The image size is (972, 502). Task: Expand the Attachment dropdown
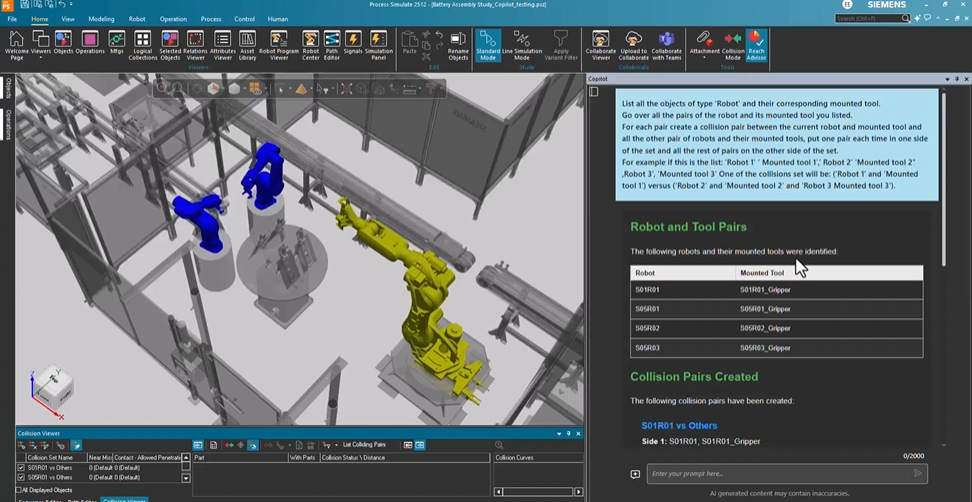click(x=704, y=58)
